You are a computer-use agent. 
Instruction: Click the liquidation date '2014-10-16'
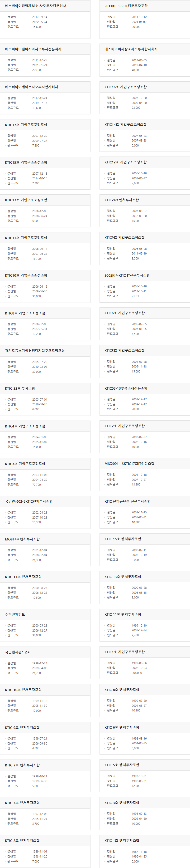[x=40, y=178]
